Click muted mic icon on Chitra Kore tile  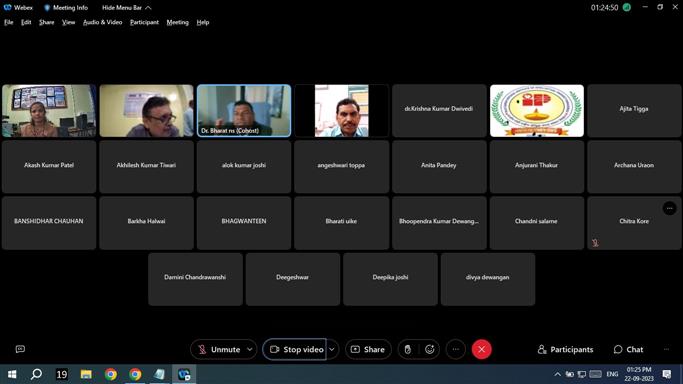(x=595, y=243)
